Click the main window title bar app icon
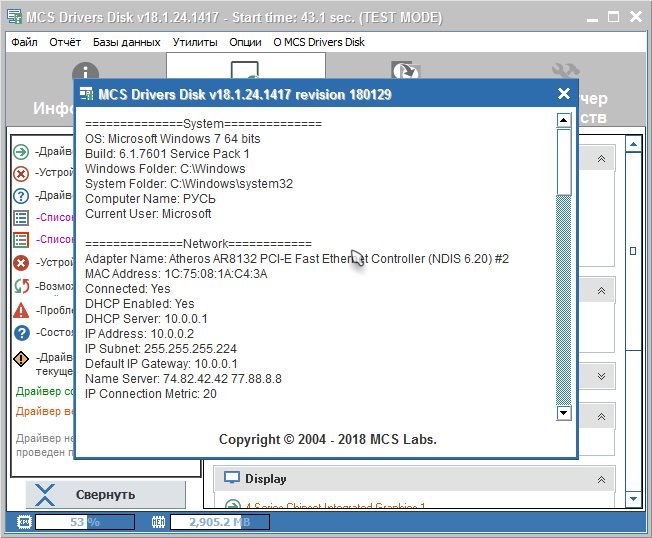The width and height of the screenshot is (652, 538). 15,17
